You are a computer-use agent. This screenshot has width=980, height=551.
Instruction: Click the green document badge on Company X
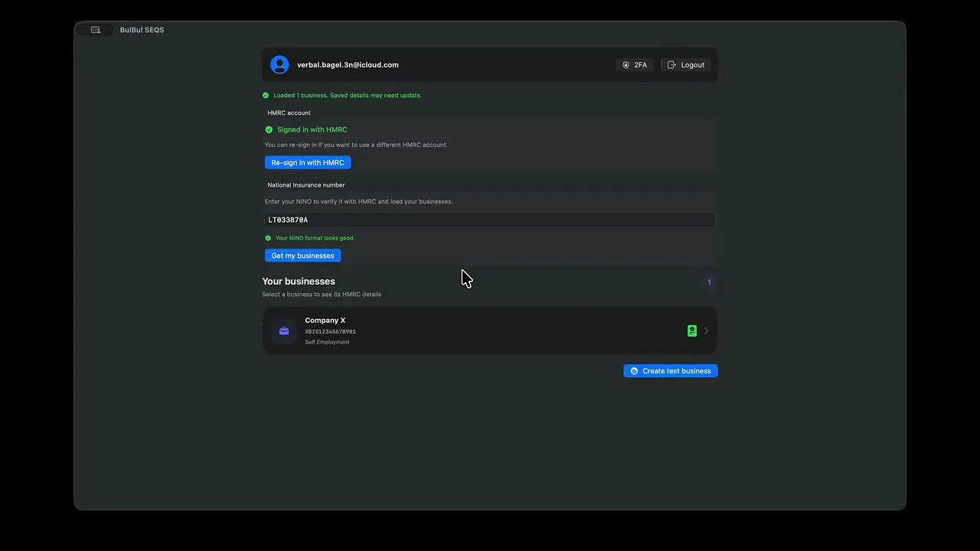coord(692,331)
